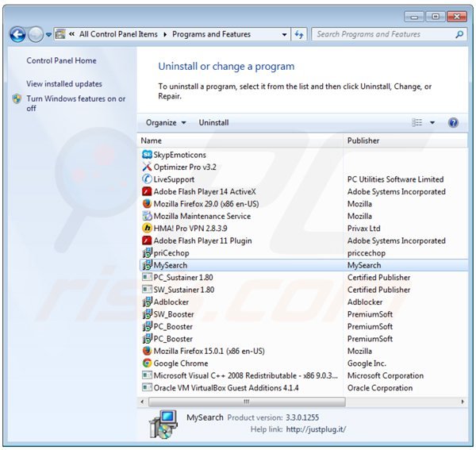Open the address bar history dropdown
Viewport: 476px width, 450px height.
pos(285,34)
